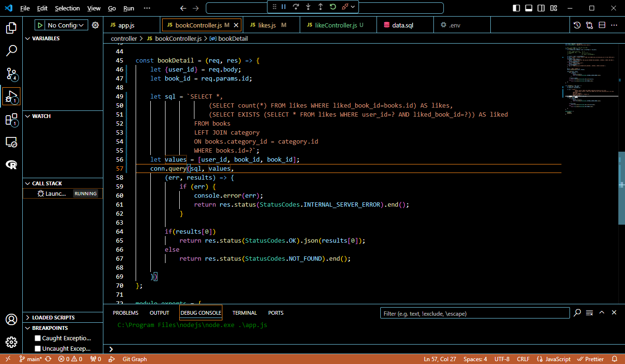Enable Caught Exceptions breakpoint checkbox
Viewport: 625px width, 364px height.
click(38, 338)
